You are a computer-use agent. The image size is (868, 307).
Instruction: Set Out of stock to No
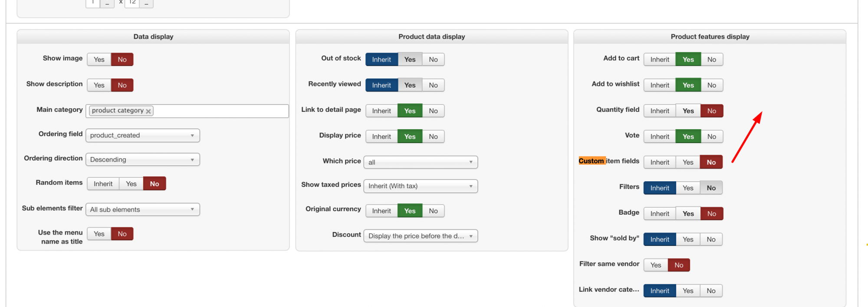click(x=433, y=59)
